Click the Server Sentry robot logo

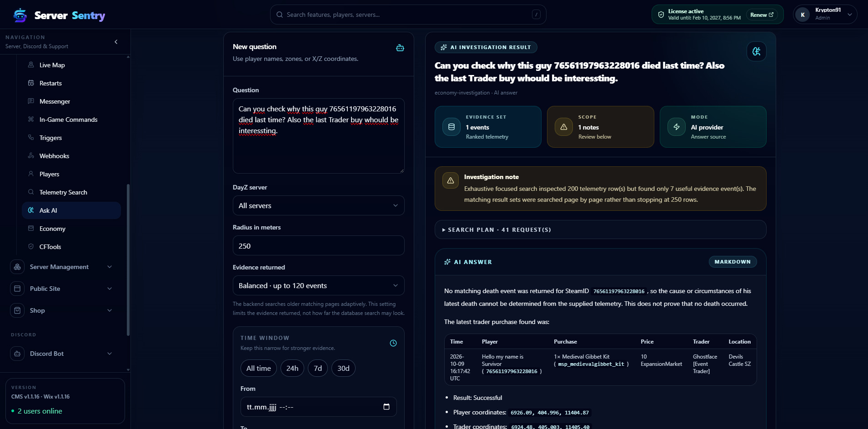[20, 15]
